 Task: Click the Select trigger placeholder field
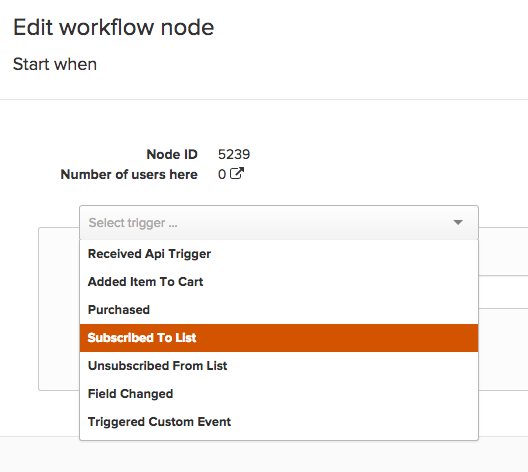(x=279, y=223)
